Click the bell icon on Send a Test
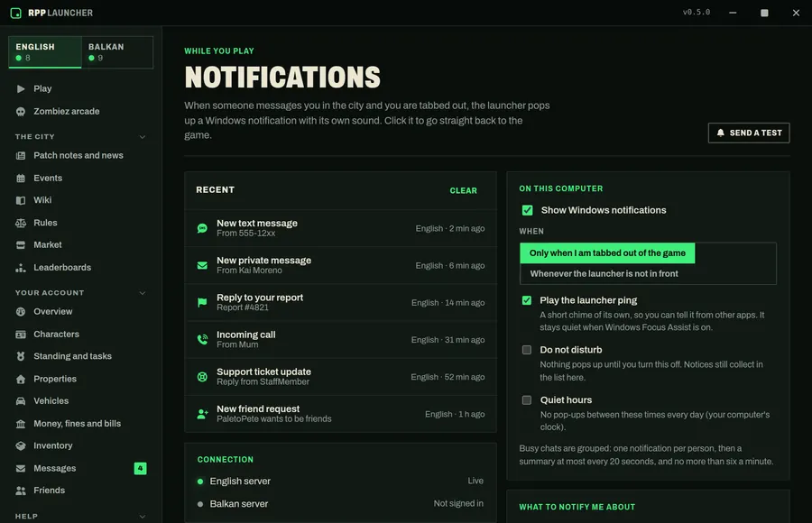This screenshot has width=812, height=523. pyautogui.click(x=720, y=133)
